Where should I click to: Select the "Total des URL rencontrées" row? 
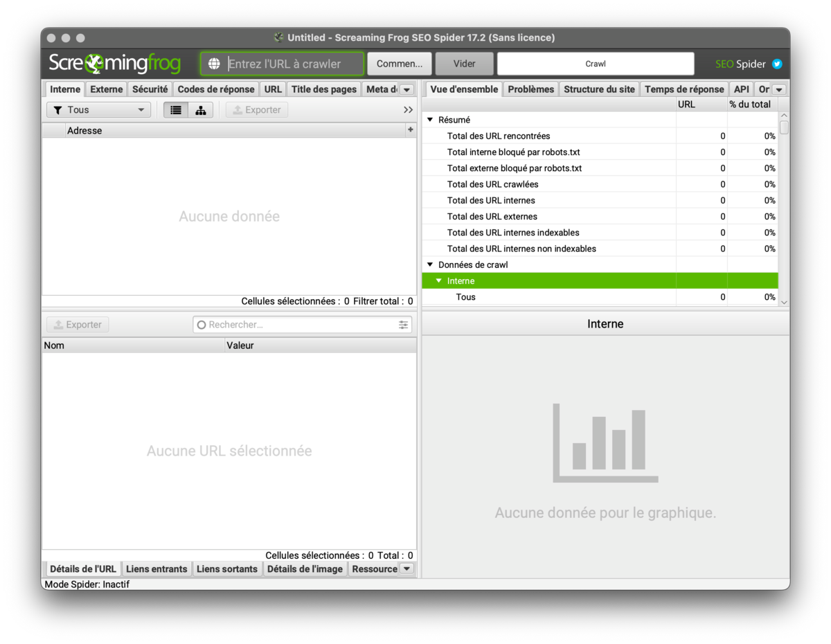click(x=600, y=136)
